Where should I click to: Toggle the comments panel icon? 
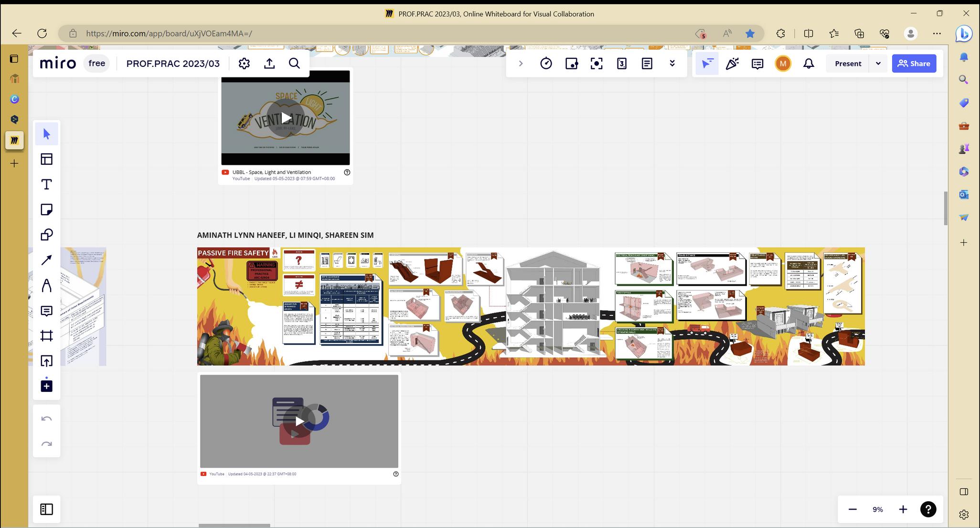pyautogui.click(x=757, y=64)
